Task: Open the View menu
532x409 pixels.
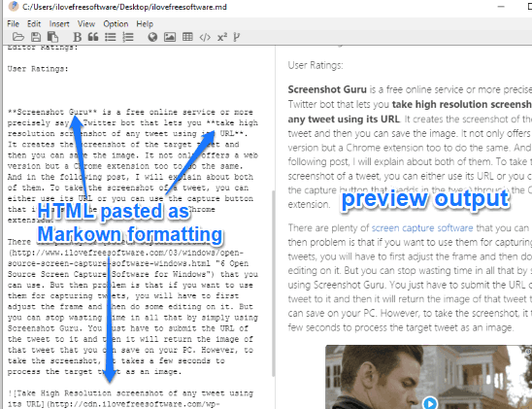Action: click(x=86, y=23)
